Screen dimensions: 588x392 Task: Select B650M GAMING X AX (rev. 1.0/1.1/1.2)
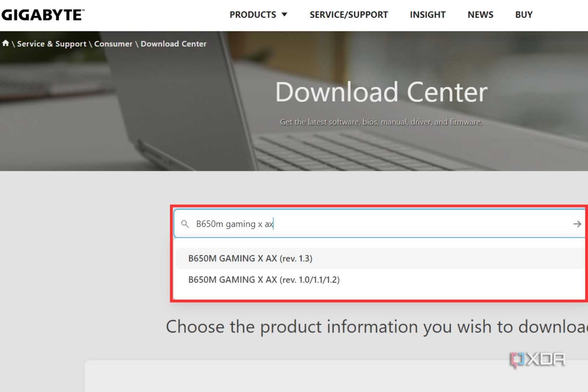point(380,280)
